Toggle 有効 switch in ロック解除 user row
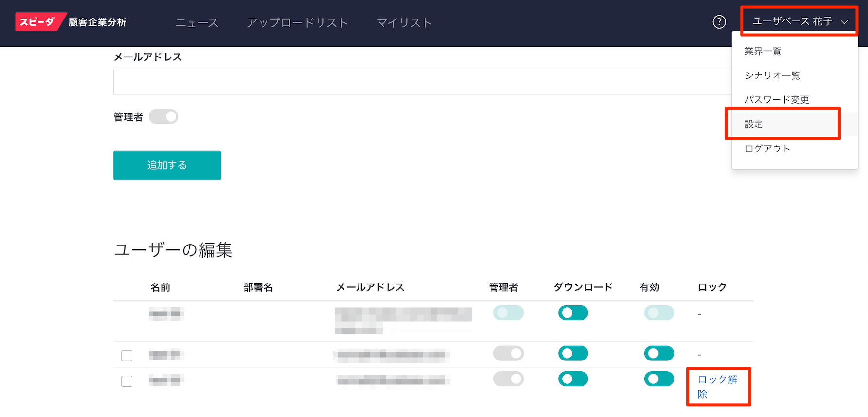 (659, 379)
